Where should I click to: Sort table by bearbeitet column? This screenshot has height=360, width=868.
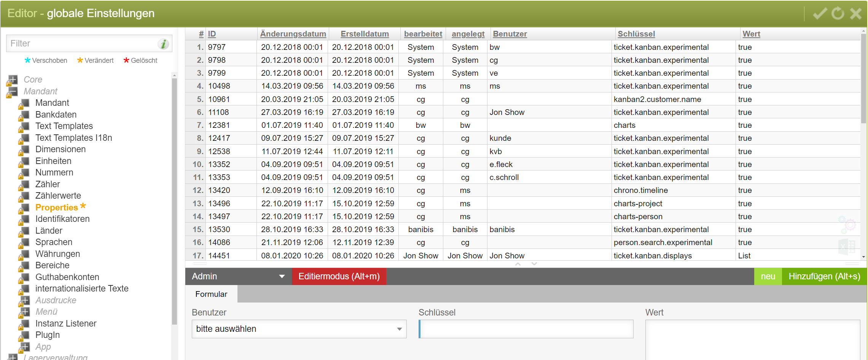tap(423, 34)
